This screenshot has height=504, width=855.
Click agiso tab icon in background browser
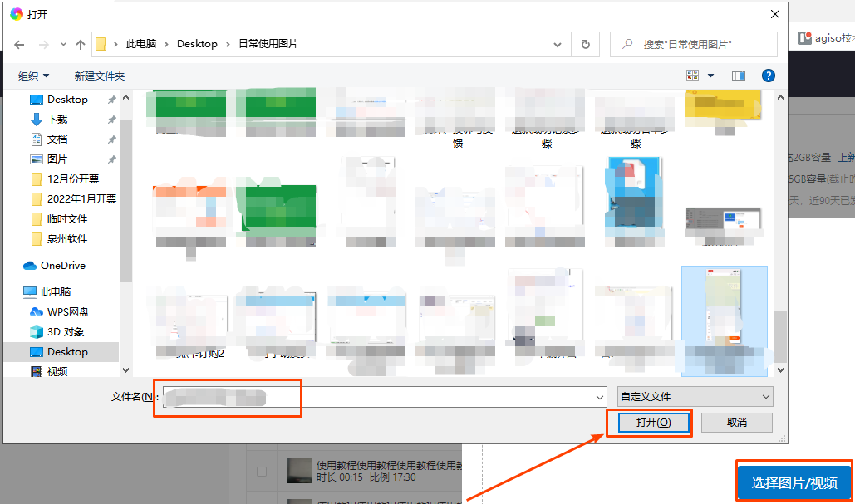click(805, 38)
